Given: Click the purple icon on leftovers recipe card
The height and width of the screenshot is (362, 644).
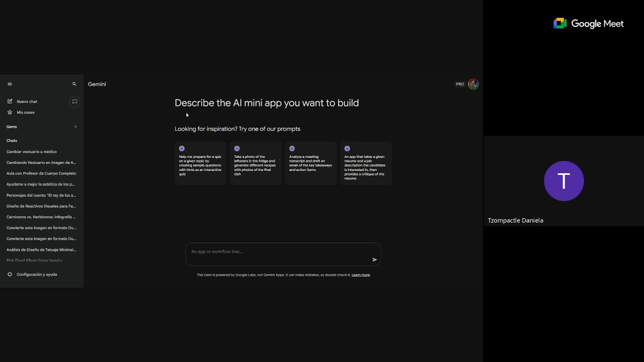Looking at the screenshot, I should click(237, 148).
